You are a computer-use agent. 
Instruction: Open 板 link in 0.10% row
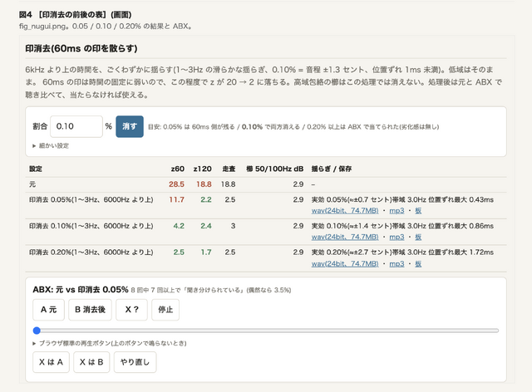(418, 237)
